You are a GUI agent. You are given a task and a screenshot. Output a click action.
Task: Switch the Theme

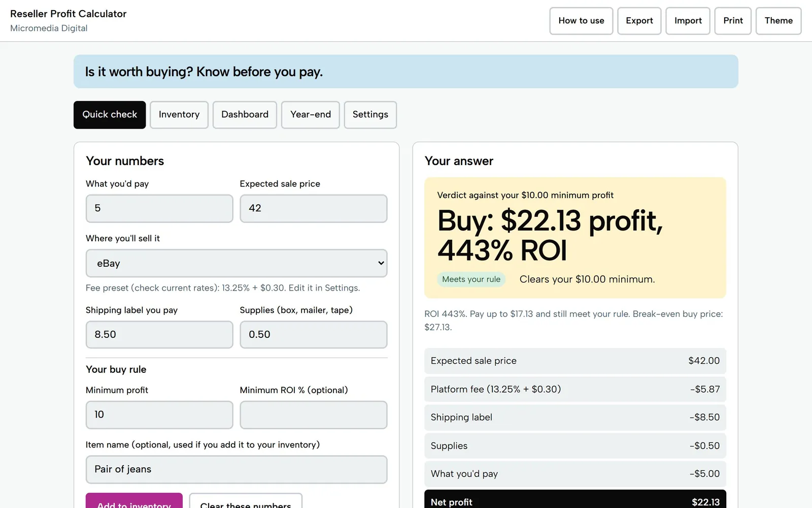(779, 21)
